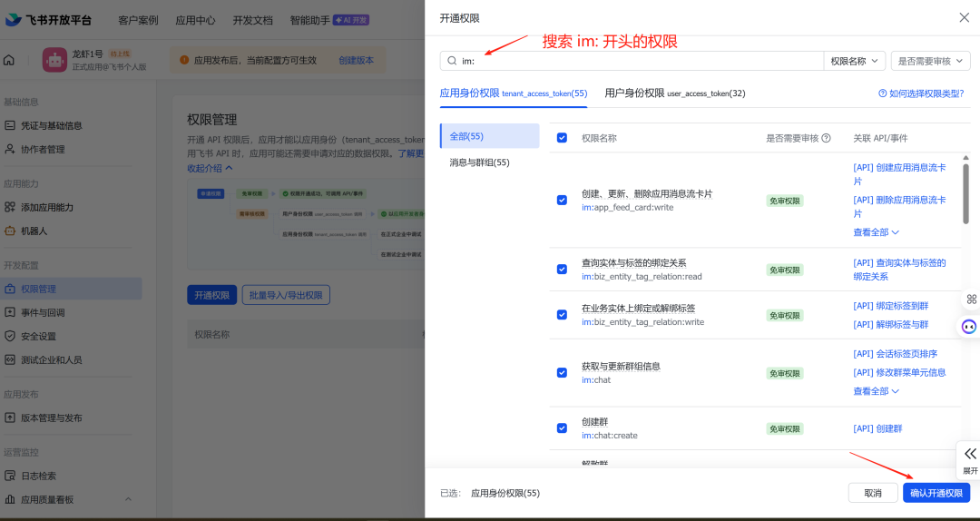Open the 权限名称 search type dropdown
This screenshot has height=521, width=980.
pos(855,61)
